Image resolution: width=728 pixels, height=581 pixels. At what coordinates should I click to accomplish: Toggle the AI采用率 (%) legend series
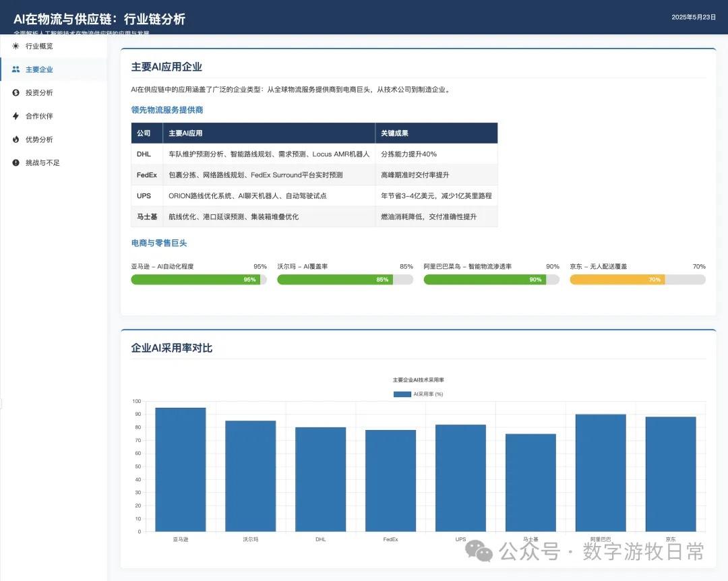(418, 394)
